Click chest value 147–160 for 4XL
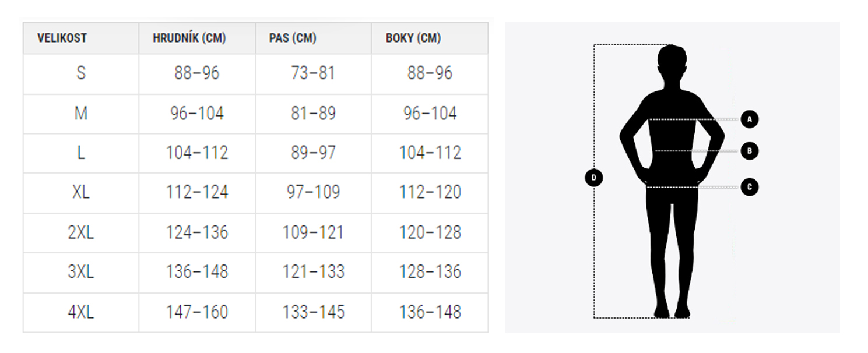This screenshot has height=353, width=868. (197, 312)
